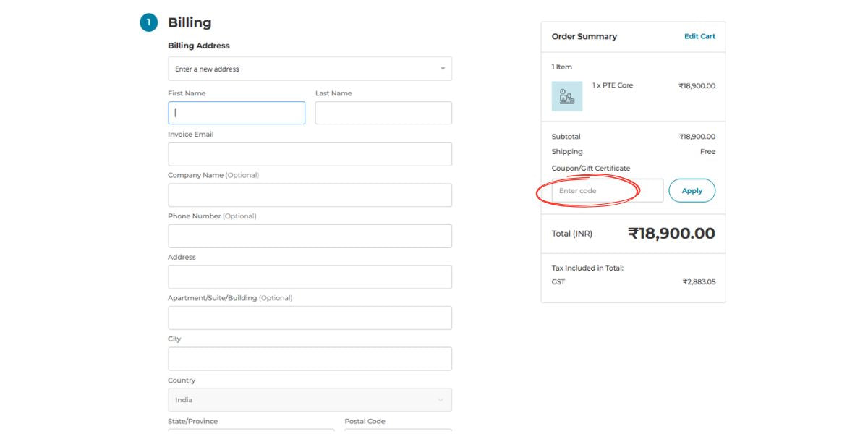This screenshot has width=868, height=434.
Task: Click into the Last Name field
Action: tap(383, 113)
